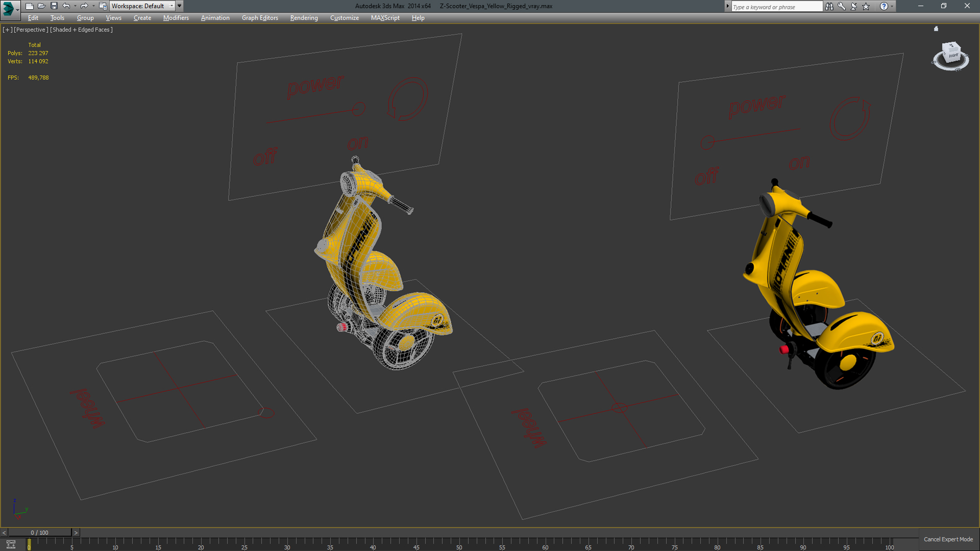
Task: Open the Mini Curve Editor icon
Action: [x=11, y=544]
